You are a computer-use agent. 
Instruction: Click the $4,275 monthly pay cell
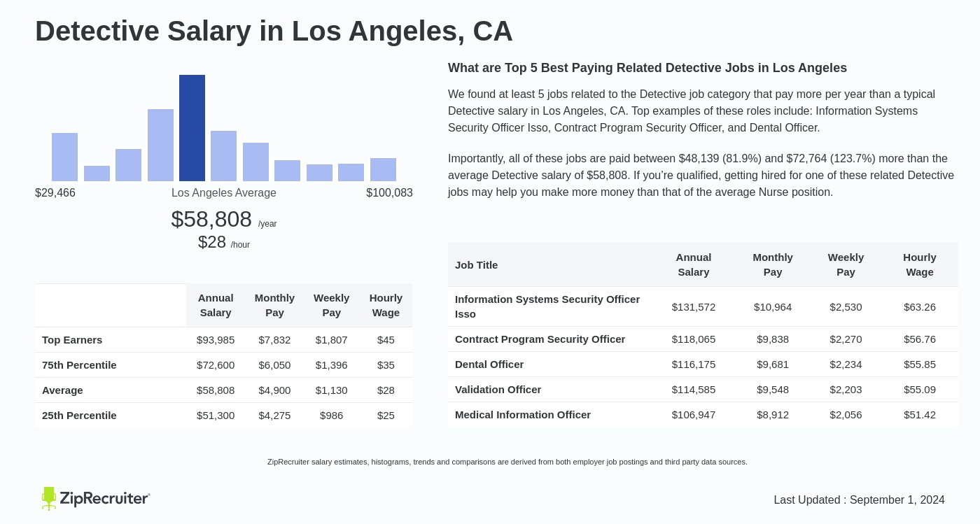(x=274, y=416)
